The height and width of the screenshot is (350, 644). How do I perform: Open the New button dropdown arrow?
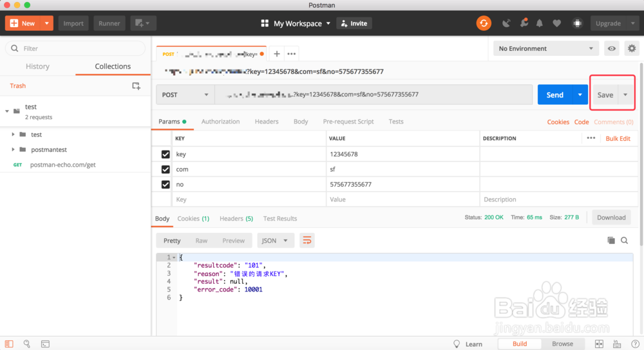tap(47, 23)
